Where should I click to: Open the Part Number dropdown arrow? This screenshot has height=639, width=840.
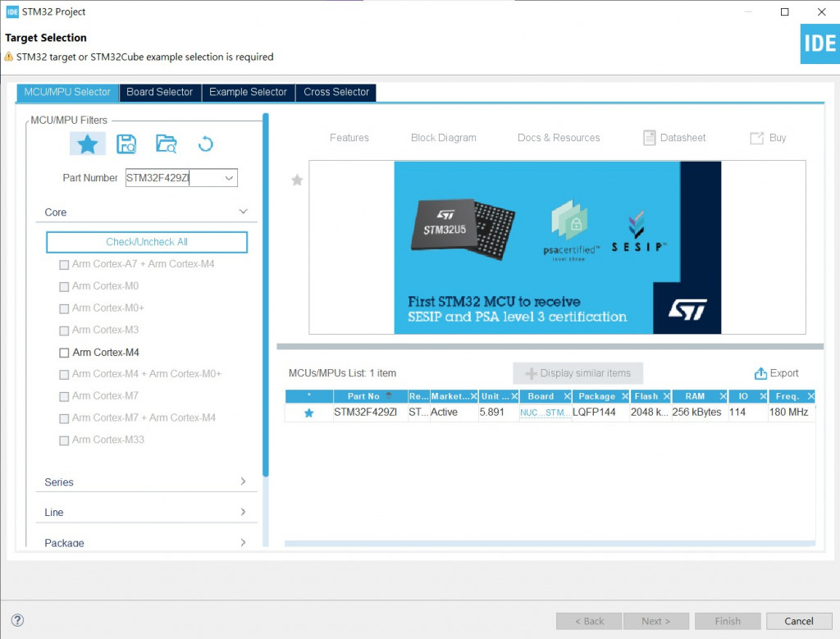point(229,178)
